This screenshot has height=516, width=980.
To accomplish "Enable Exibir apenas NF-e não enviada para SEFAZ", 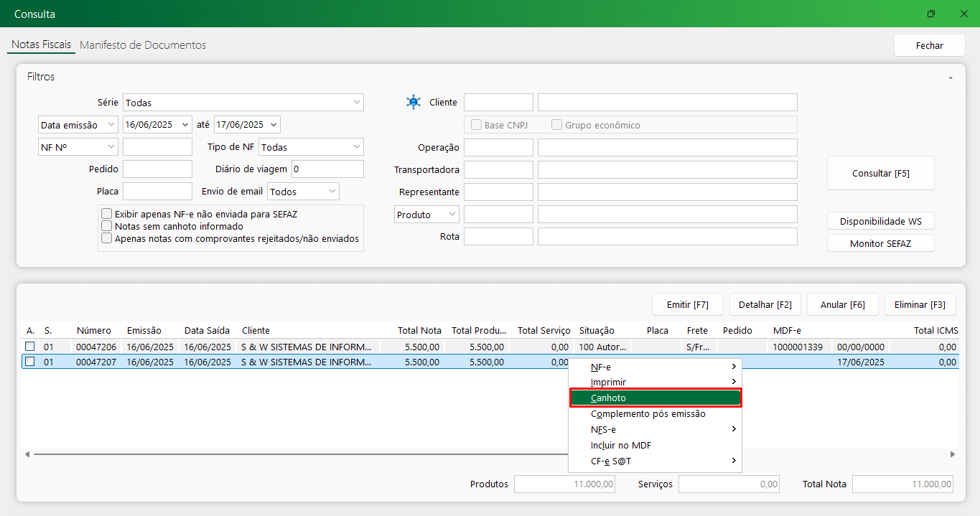I will coord(107,214).
